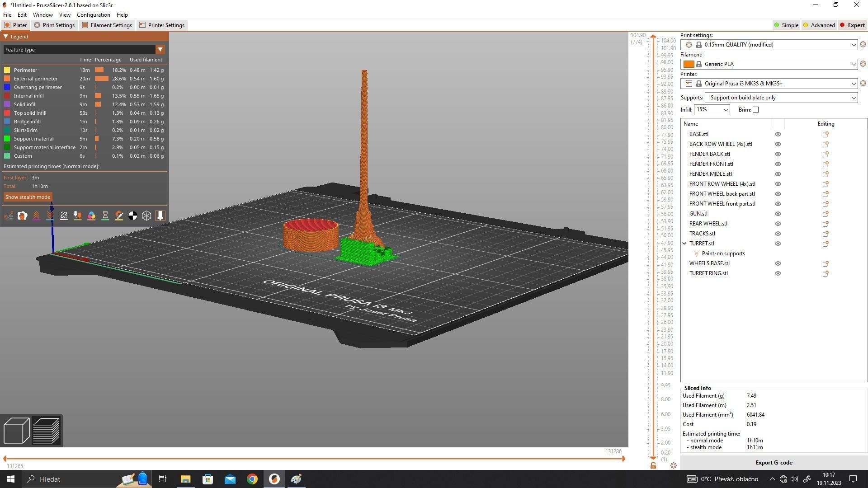Toggle Wipe visibility icon in legend toolbar

tap(22, 216)
